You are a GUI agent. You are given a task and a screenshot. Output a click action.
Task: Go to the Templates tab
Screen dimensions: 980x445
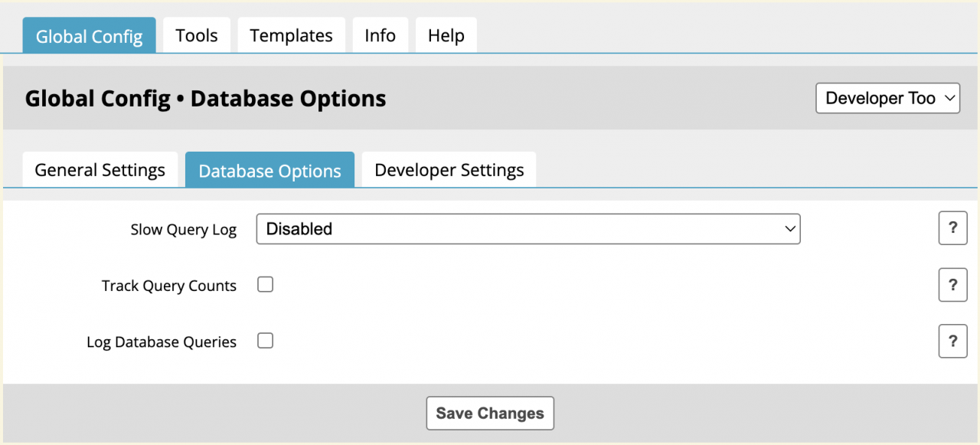291,36
